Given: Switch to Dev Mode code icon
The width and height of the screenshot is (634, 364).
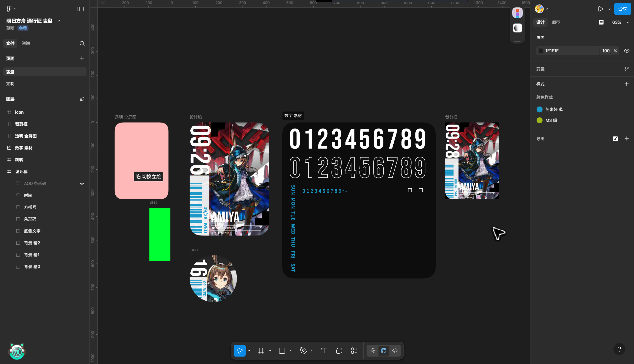Looking at the screenshot, I should (395, 351).
